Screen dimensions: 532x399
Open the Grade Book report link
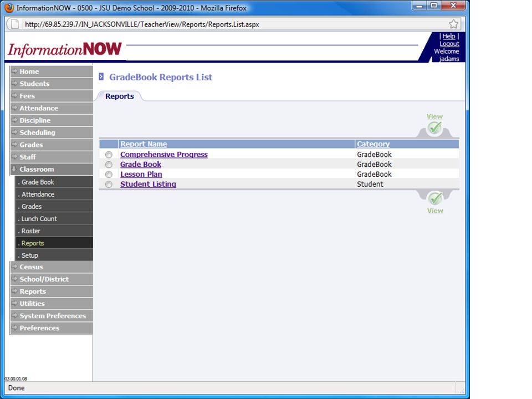coord(140,164)
